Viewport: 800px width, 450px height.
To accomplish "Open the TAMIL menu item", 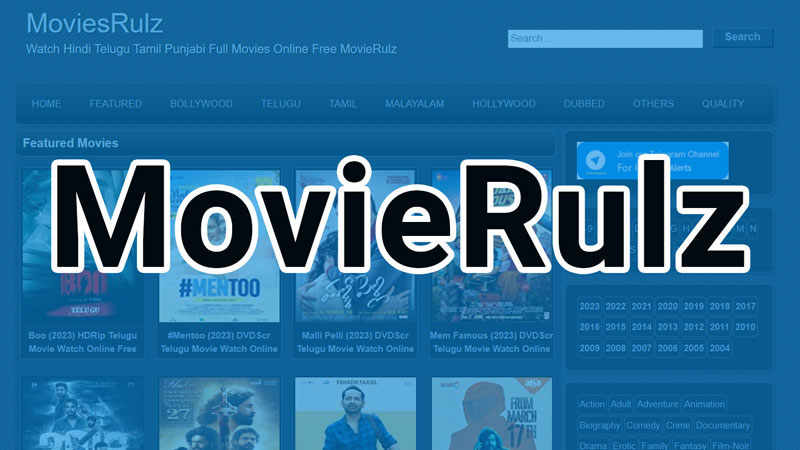I will tap(343, 104).
